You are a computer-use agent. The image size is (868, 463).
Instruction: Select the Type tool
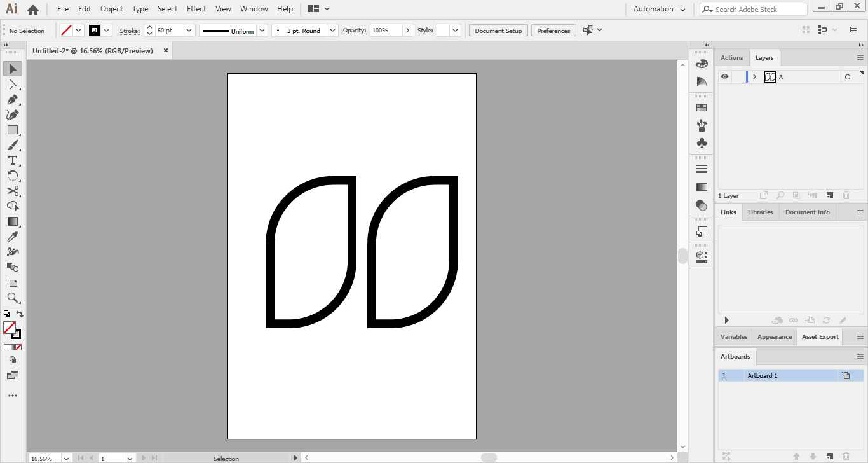13,160
